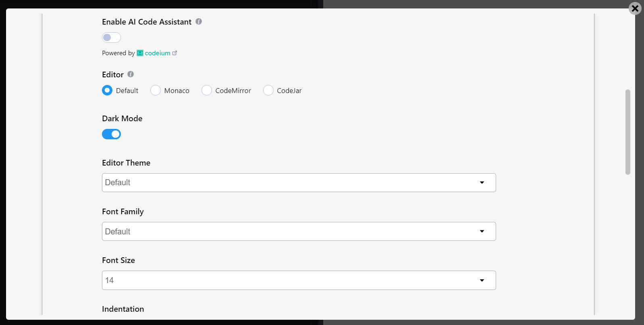Screen dimensions: 644x325
Task: Click the Editor Theme dropdown arrow
Action: click(x=482, y=182)
